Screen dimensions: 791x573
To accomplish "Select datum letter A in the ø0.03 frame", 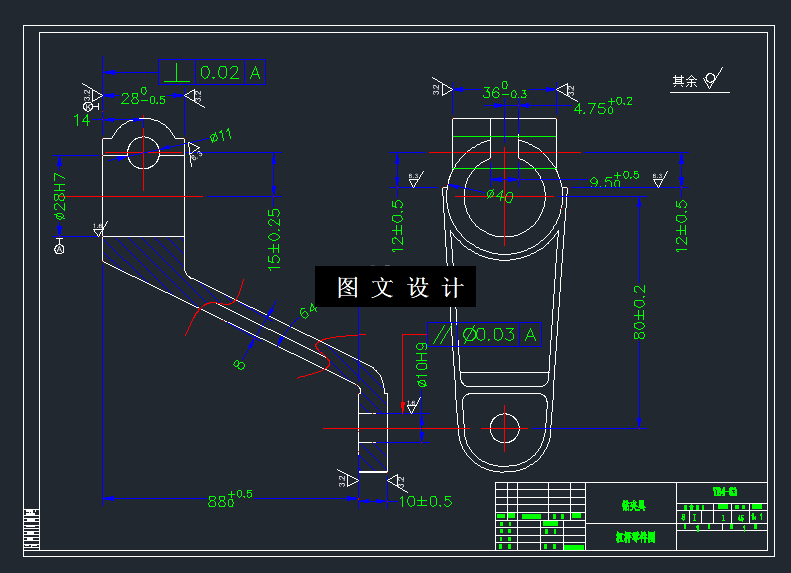I will click(x=530, y=334).
